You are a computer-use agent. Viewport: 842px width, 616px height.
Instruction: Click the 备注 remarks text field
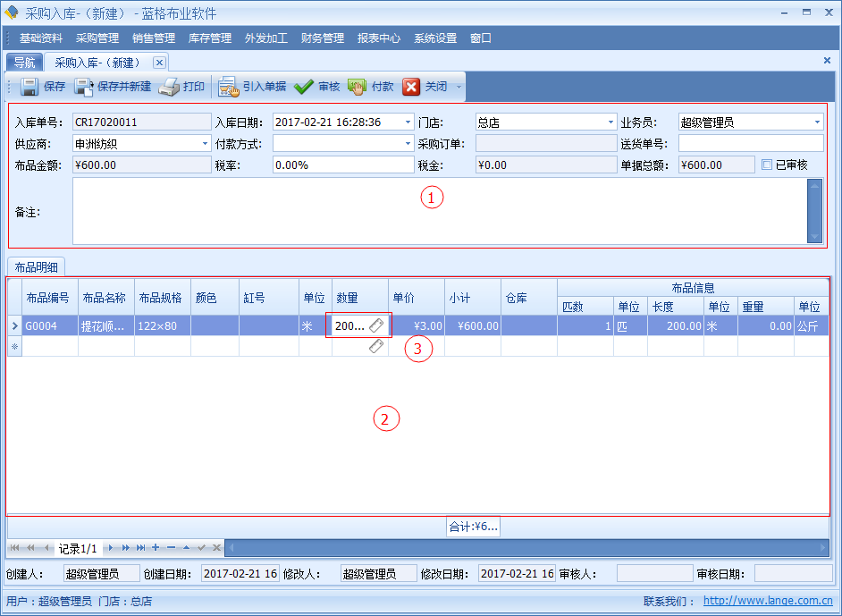pos(438,211)
